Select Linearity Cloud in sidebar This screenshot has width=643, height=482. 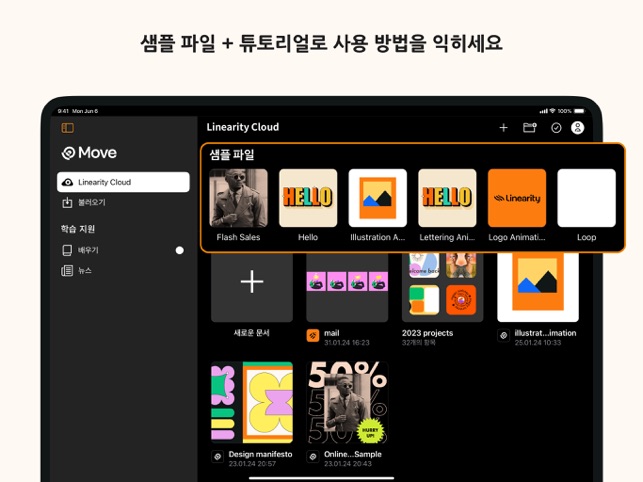pyautogui.click(x=123, y=182)
